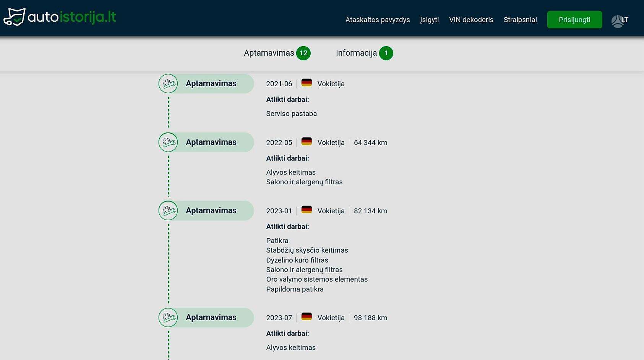Open VIN dekoderis menu link
This screenshot has width=644, height=360.
pos(471,20)
